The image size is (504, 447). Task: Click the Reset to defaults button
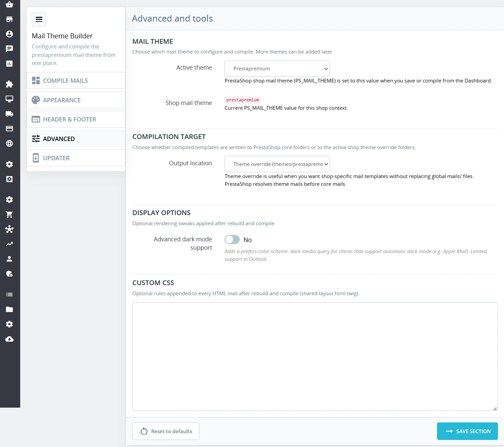click(166, 431)
